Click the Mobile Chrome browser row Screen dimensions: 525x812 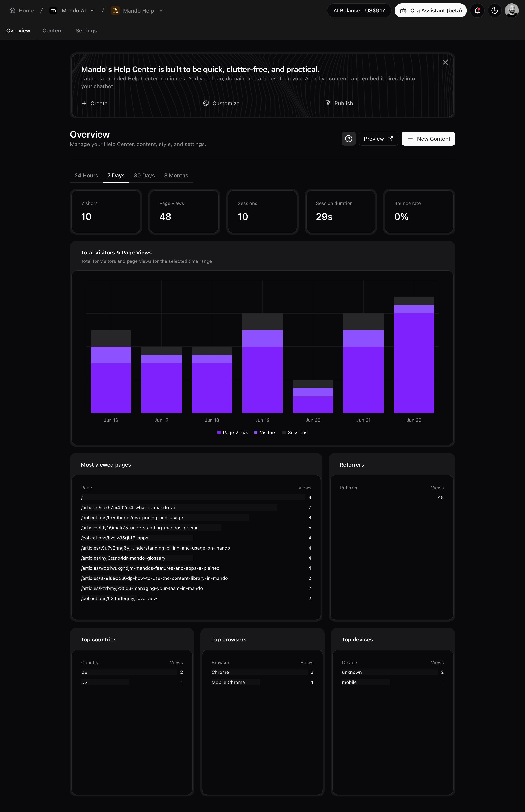(x=262, y=682)
